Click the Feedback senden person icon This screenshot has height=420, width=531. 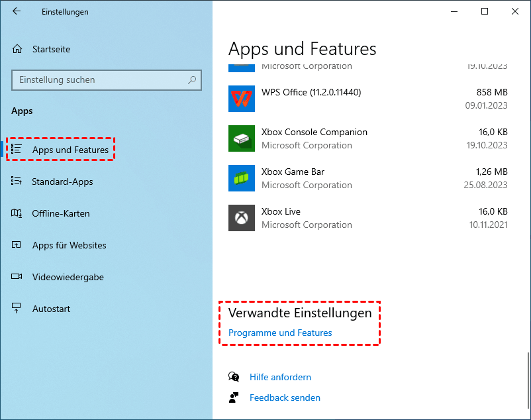coord(233,397)
